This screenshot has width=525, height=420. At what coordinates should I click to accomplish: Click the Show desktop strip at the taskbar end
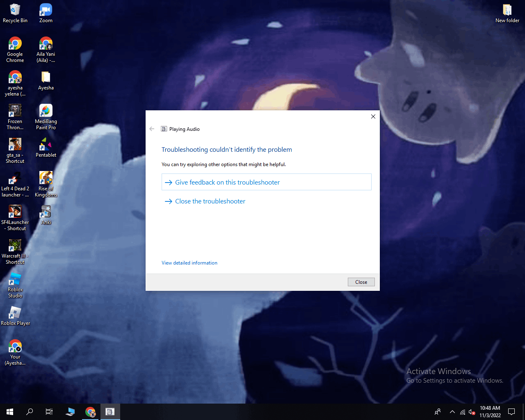click(x=524, y=412)
